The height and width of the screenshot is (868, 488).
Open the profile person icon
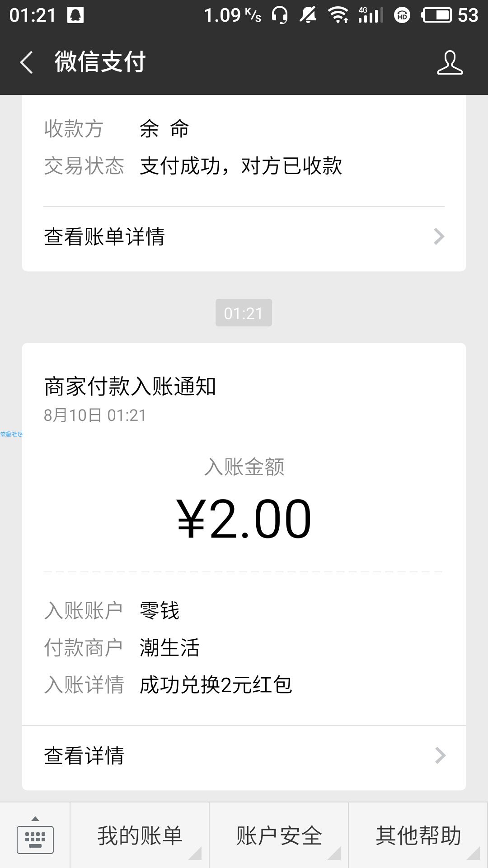point(450,62)
